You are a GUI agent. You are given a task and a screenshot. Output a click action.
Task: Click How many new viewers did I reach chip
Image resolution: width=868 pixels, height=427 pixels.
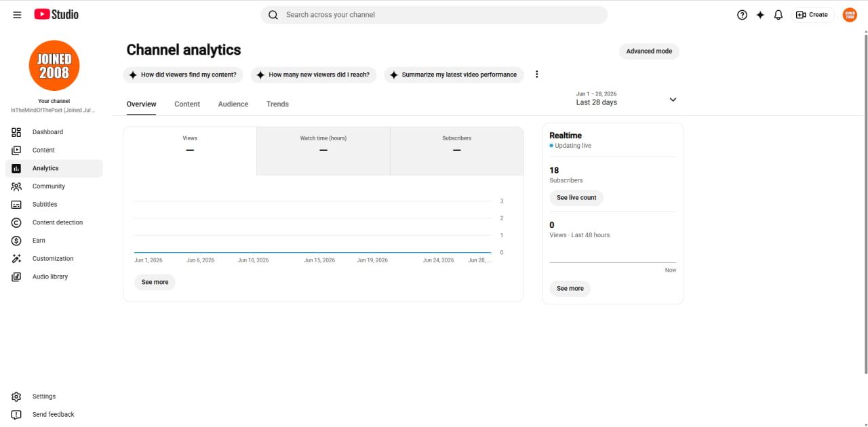point(313,75)
